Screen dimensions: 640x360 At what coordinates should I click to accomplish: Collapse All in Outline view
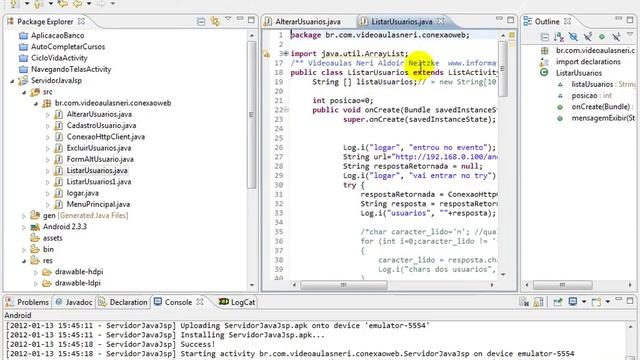coord(544,38)
